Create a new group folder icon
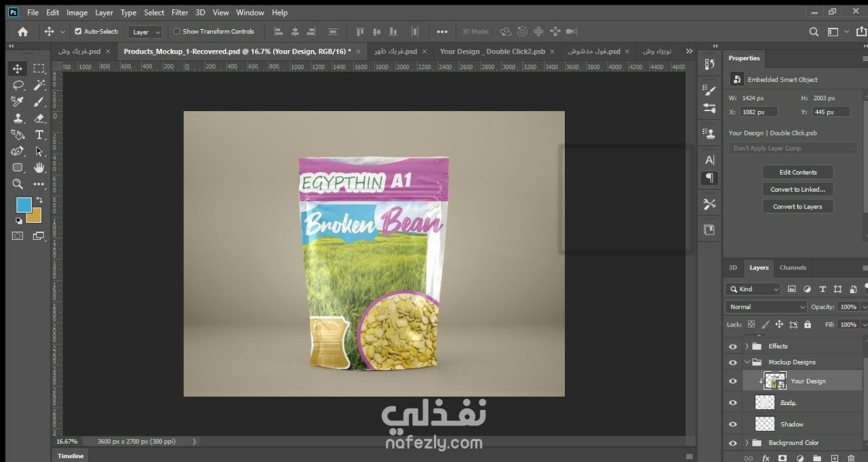The image size is (868, 462). pos(817,459)
